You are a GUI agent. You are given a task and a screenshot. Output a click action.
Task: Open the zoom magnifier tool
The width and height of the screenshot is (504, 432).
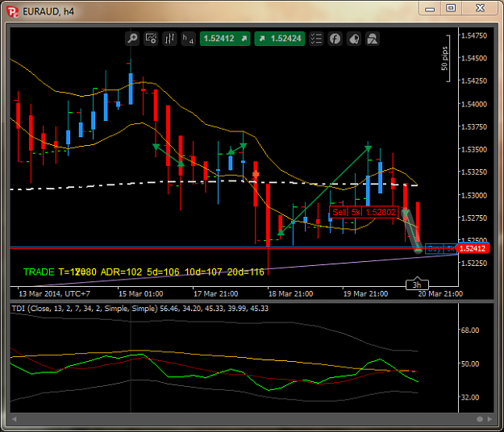[132, 39]
